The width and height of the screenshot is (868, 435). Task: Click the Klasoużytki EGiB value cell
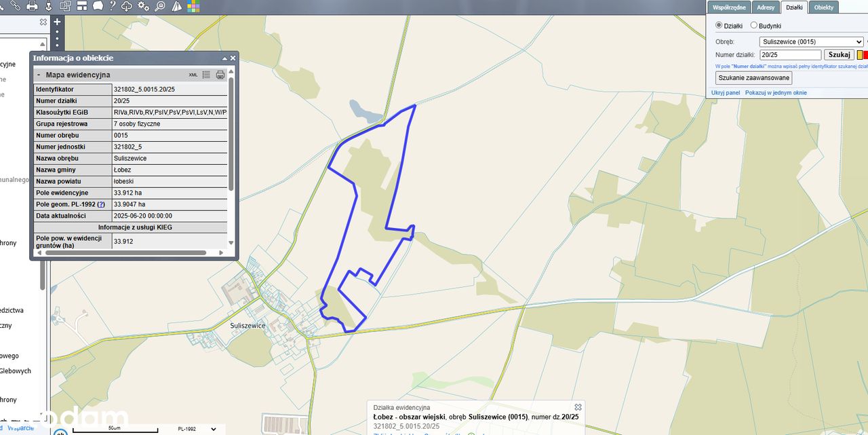click(x=169, y=112)
